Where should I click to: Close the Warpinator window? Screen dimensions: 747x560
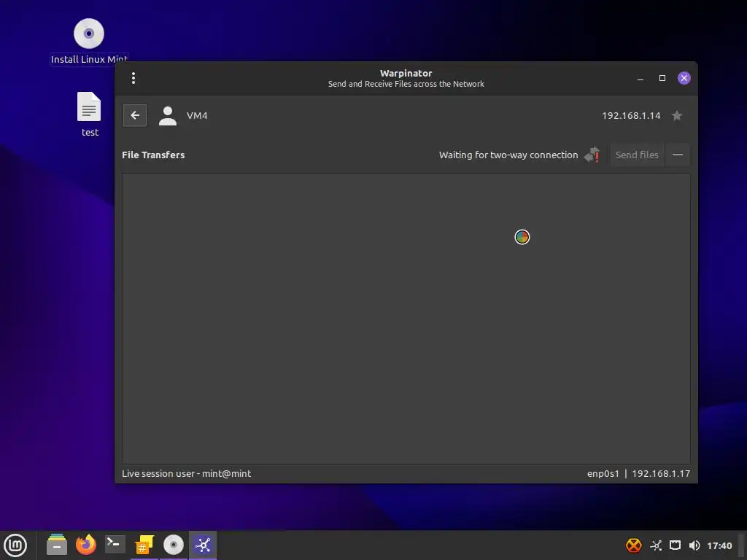tap(684, 78)
